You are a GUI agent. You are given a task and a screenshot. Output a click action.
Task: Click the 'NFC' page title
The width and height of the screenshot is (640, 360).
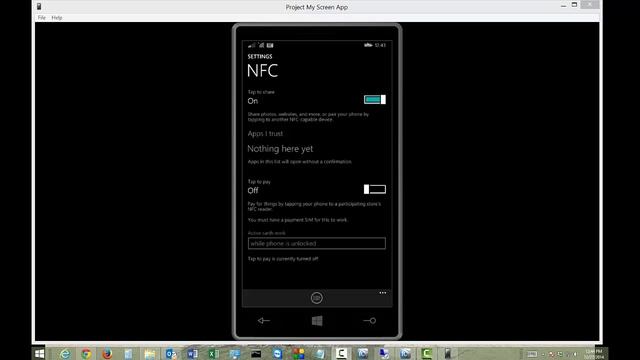coord(262,71)
